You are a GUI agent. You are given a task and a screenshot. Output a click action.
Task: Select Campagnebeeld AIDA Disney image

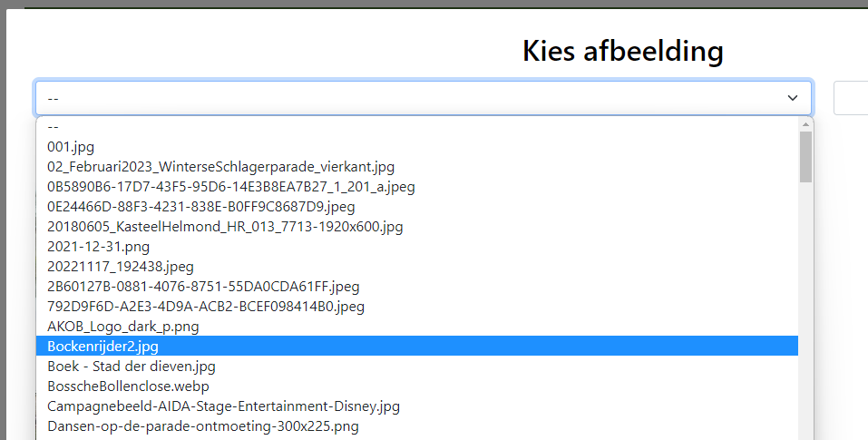click(223, 406)
